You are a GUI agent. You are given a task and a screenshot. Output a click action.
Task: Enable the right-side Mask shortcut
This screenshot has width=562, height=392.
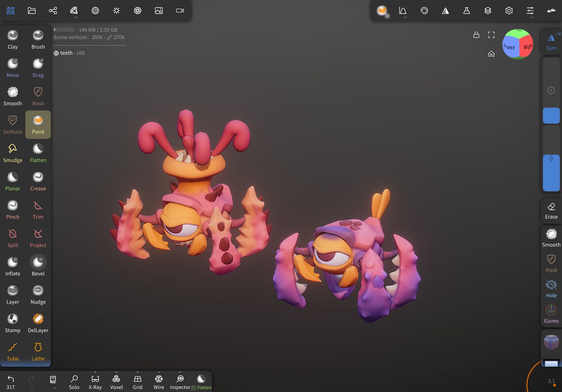551,263
